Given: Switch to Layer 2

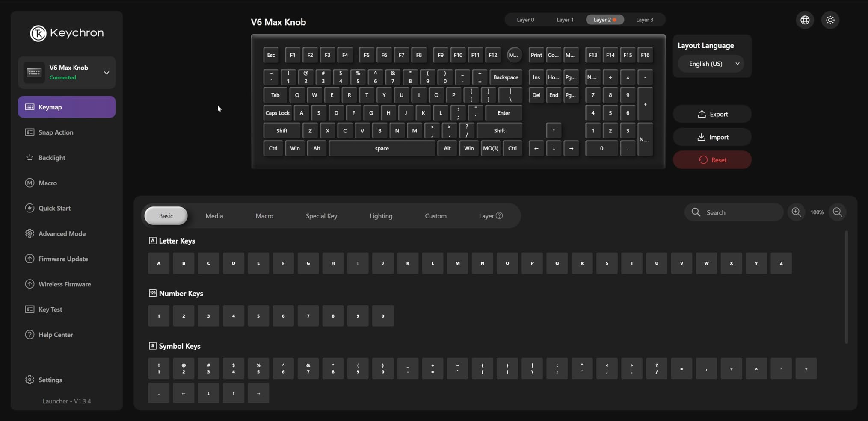Looking at the screenshot, I should [x=604, y=20].
